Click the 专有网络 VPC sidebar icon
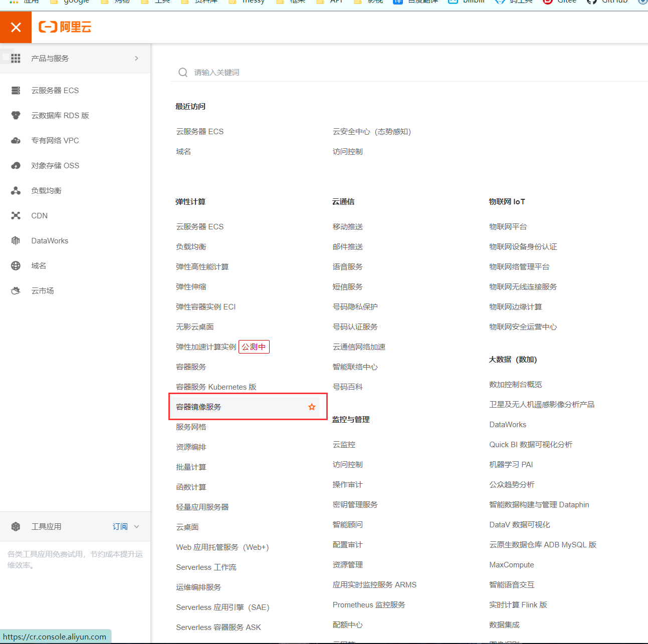The image size is (648, 644). (16, 140)
